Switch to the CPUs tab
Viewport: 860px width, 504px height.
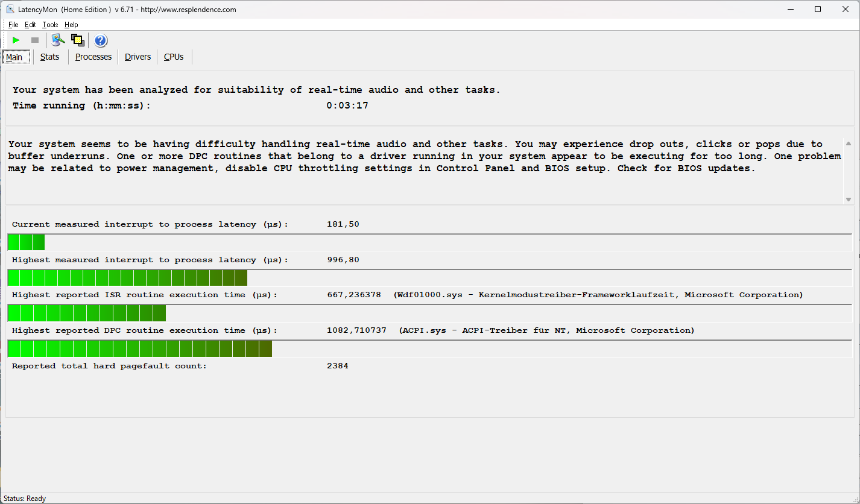point(174,57)
